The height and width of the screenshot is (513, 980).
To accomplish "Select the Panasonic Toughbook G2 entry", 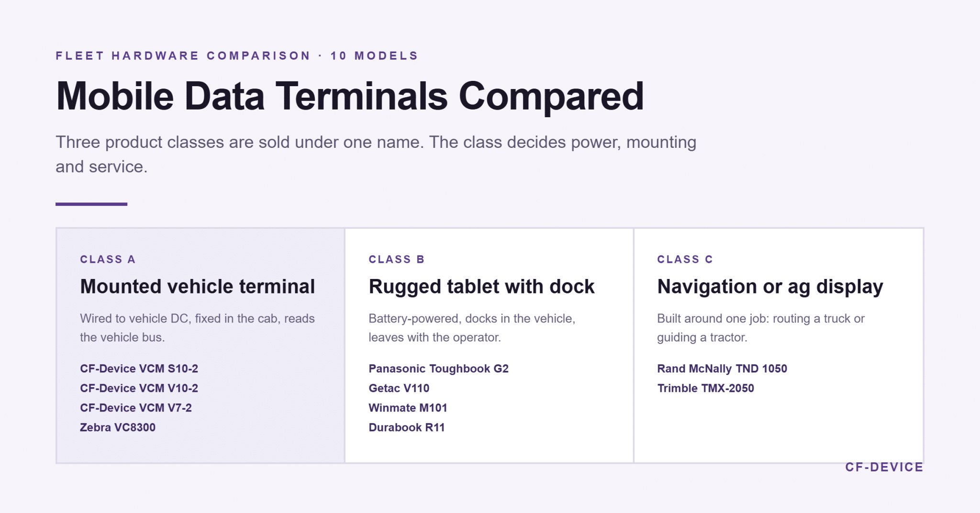I will pos(438,368).
